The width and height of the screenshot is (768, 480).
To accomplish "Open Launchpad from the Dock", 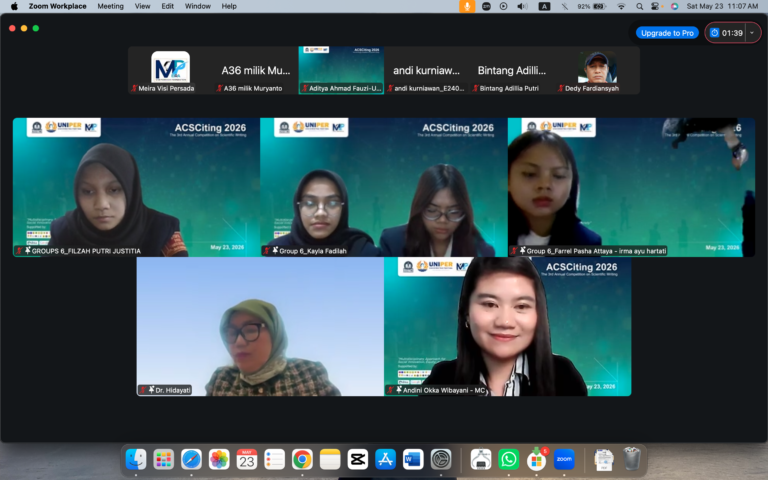I will pos(163,459).
